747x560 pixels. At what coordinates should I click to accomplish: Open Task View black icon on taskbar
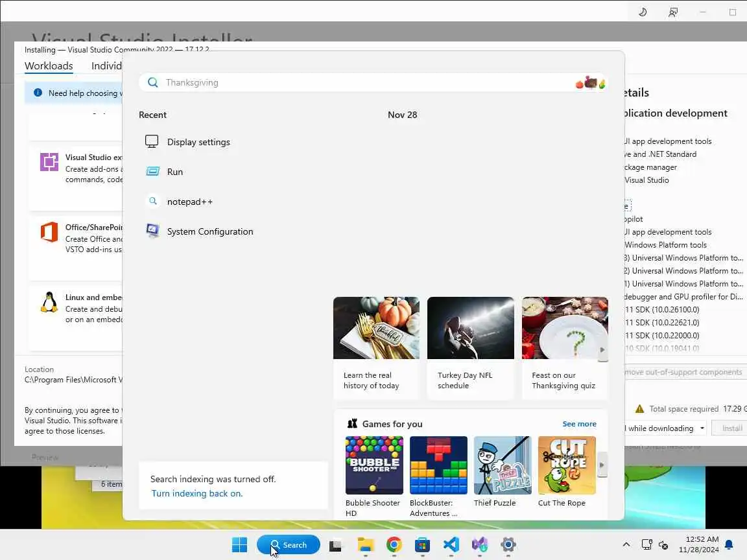tap(335, 544)
